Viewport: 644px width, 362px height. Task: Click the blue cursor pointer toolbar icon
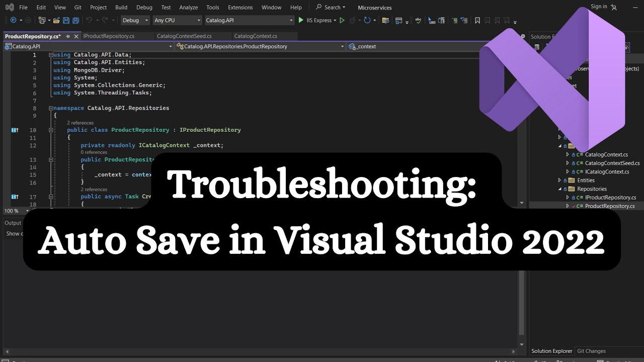[x=432, y=20]
